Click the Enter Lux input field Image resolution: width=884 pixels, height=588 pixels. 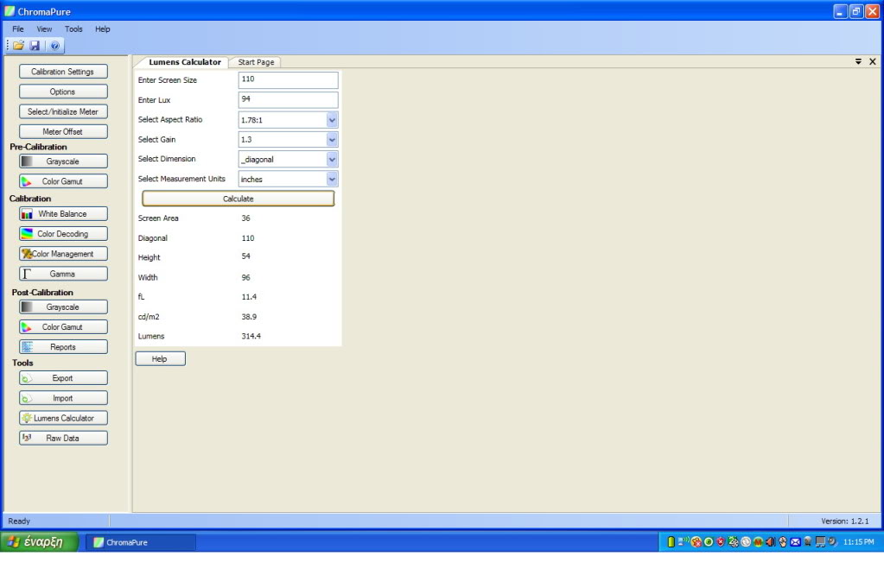click(x=288, y=99)
